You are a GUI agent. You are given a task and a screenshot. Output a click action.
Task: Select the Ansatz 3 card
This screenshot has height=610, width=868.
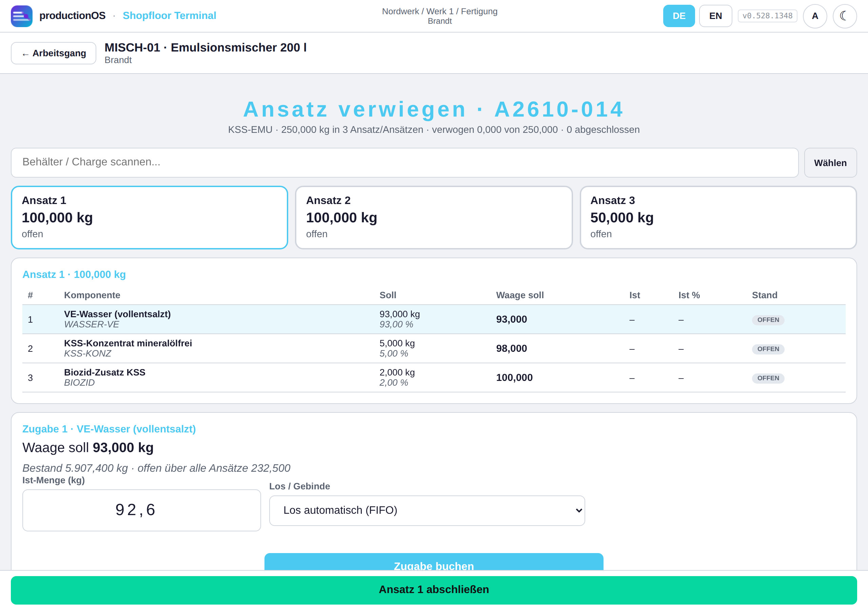coord(718,217)
